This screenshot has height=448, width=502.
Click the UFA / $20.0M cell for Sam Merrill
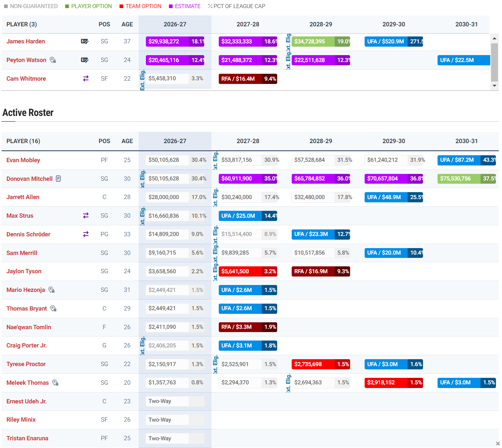pyautogui.click(x=394, y=253)
